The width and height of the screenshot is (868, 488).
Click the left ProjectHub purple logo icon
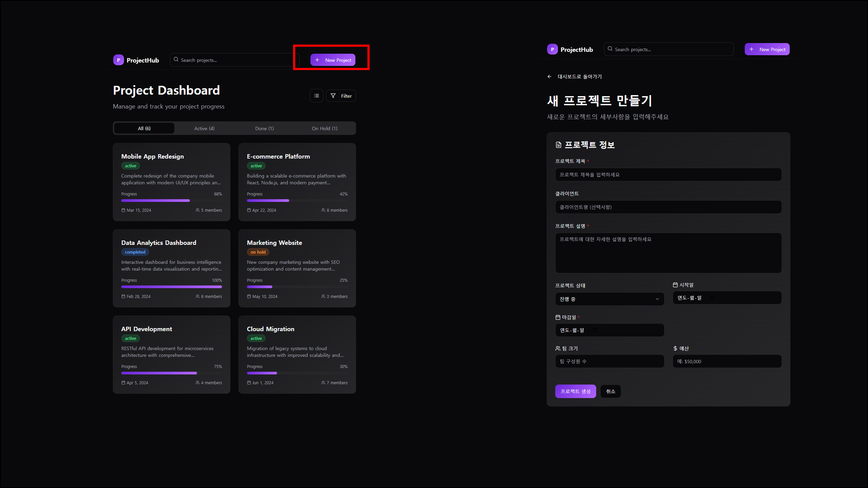pyautogui.click(x=118, y=60)
